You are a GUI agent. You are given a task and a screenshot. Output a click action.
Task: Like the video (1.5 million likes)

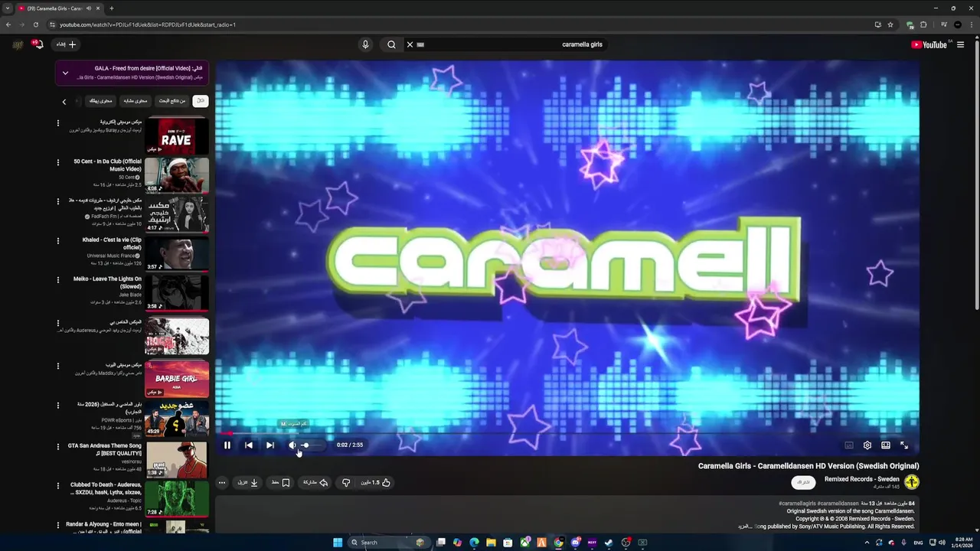coord(376,483)
